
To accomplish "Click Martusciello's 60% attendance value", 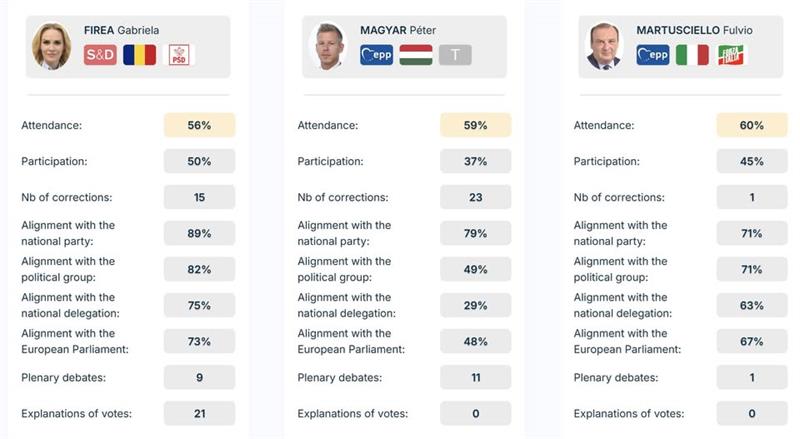I will (752, 125).
